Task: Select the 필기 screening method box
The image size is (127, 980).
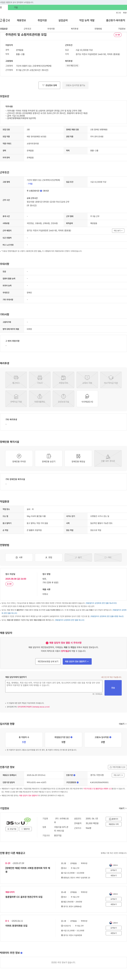Action: [x=78, y=557]
